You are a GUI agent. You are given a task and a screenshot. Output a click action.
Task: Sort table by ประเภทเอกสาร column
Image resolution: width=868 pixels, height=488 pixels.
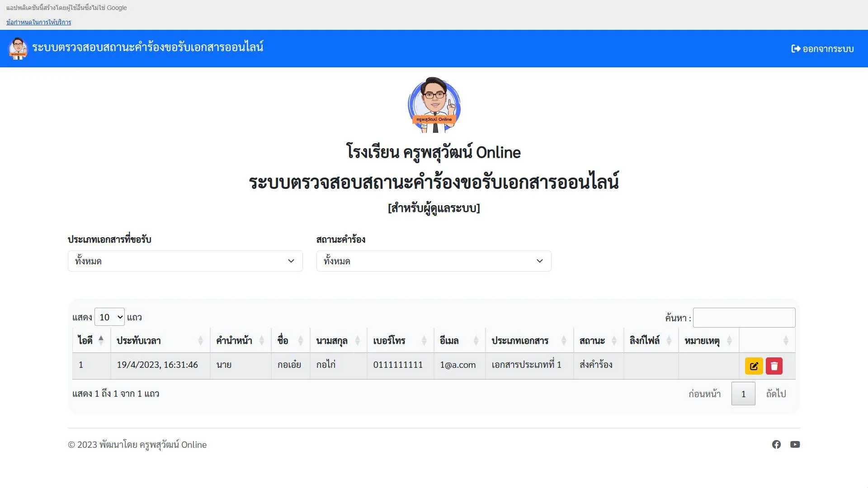(x=529, y=340)
